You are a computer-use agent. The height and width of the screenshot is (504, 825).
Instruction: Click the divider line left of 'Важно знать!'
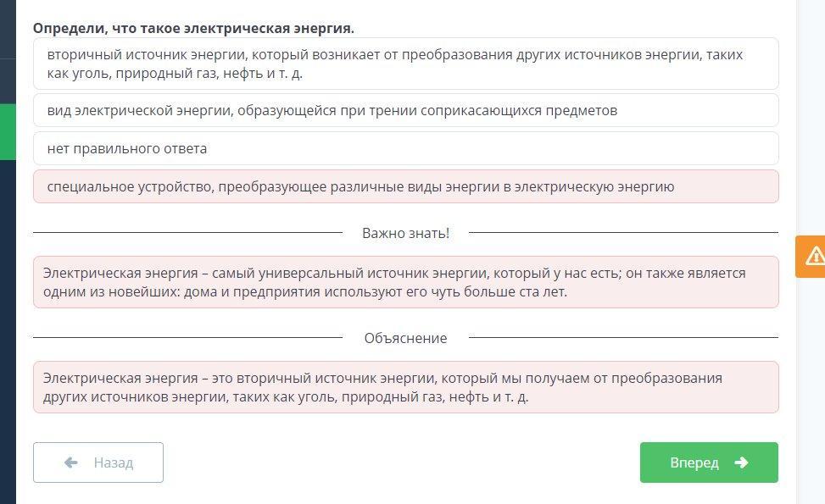pos(187,232)
